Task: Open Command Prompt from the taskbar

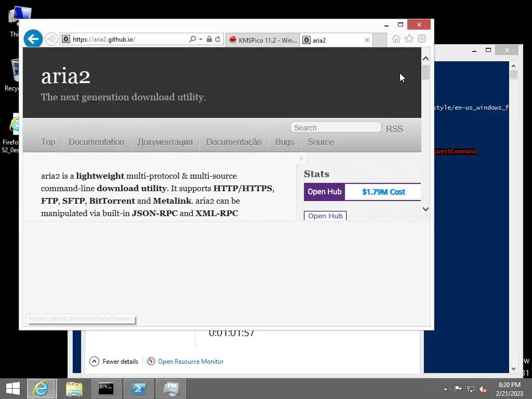Action: pyautogui.click(x=106, y=389)
